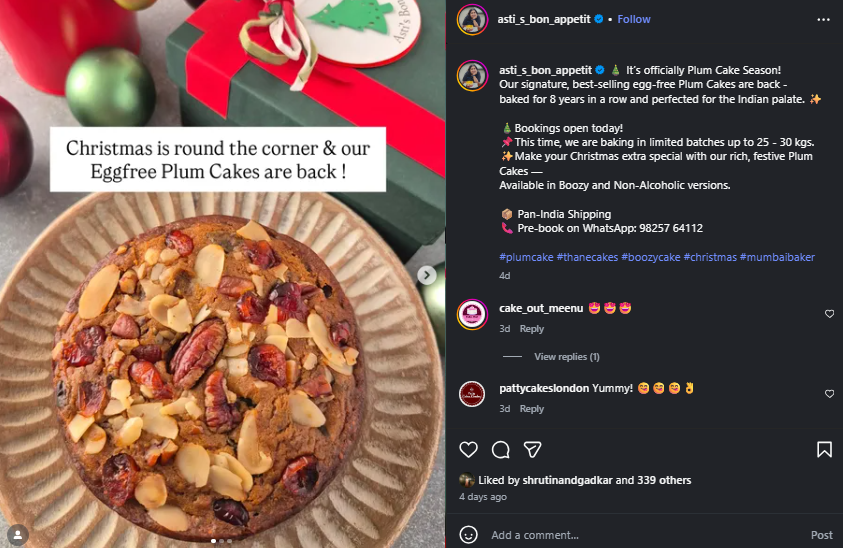Open asti_s_bon_appetit header profile picture

(x=472, y=19)
